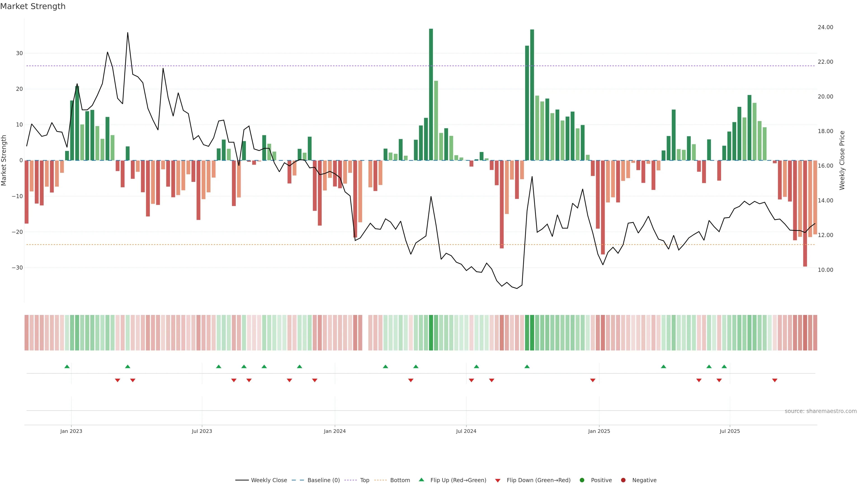The height and width of the screenshot is (488, 868).
Task: Click the Flip Up green triangle legend icon
Action: click(421, 480)
